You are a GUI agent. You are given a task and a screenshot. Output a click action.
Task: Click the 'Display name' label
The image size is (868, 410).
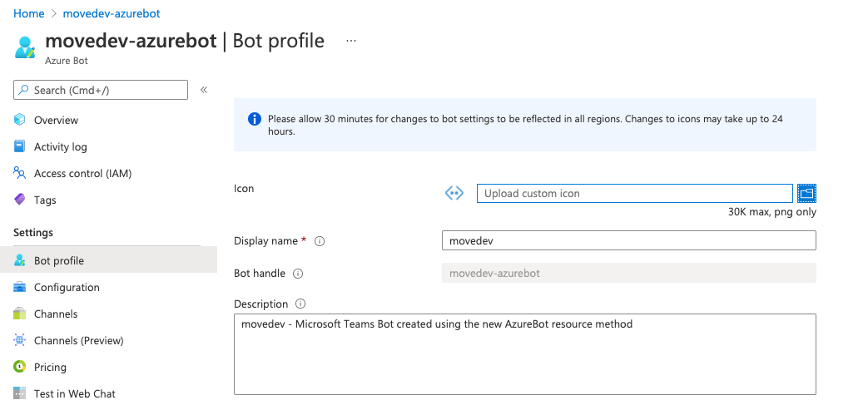coord(266,241)
